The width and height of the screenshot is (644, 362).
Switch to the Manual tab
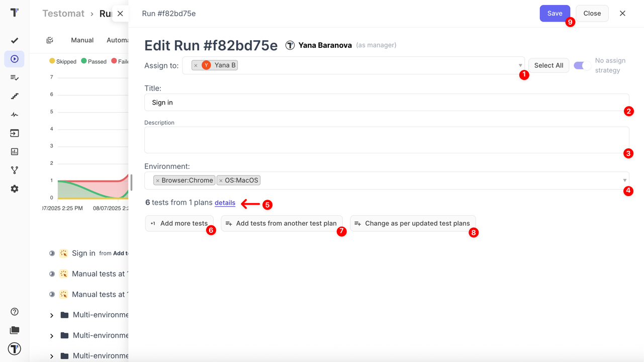pyautogui.click(x=82, y=40)
